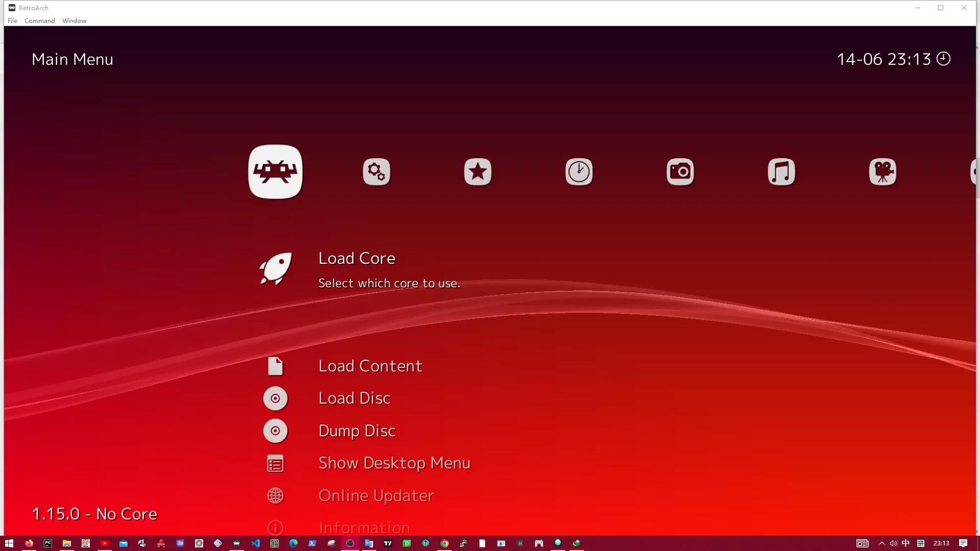Choose the Load Disc option

[x=354, y=398]
